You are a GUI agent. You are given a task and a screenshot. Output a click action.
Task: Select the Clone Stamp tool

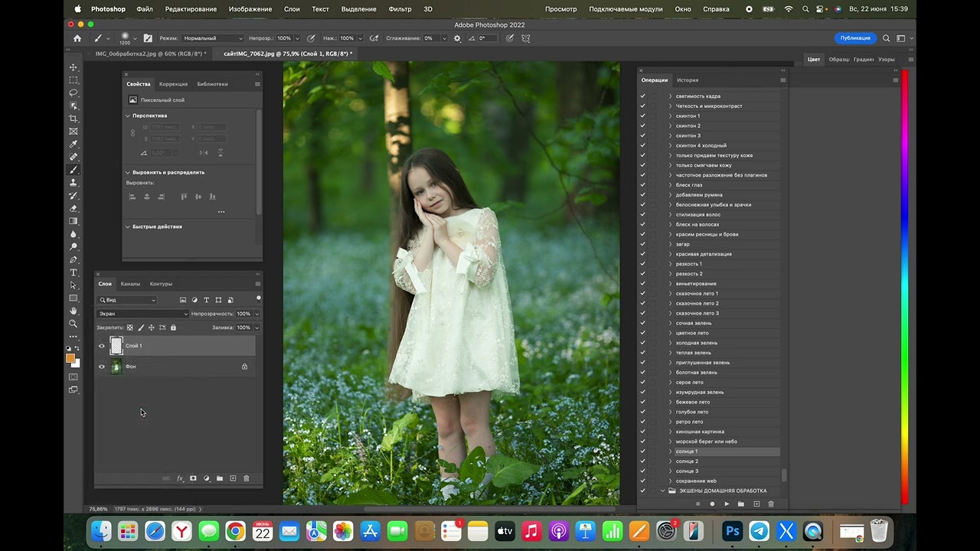(73, 183)
